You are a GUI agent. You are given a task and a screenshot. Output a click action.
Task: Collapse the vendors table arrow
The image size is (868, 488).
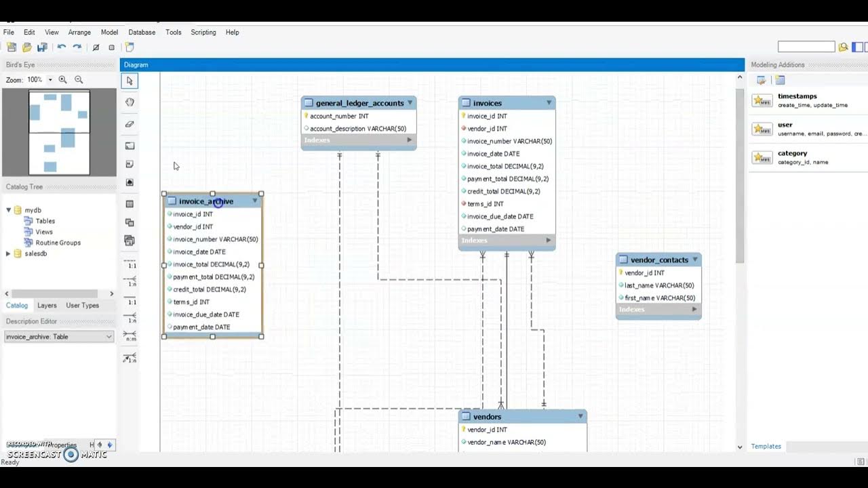coord(580,416)
